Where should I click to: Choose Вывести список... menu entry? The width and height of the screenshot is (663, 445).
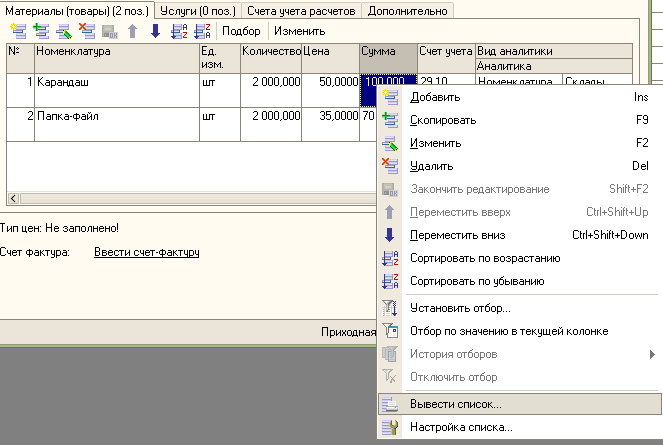pos(520,404)
